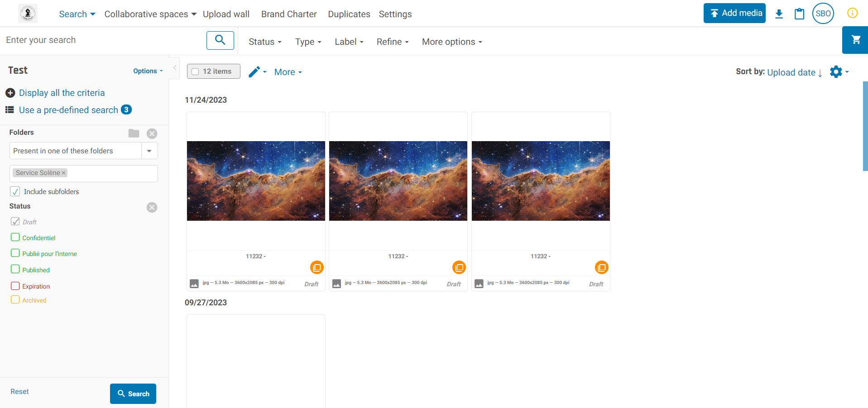This screenshot has height=408, width=868.
Task: Go to Upload wall
Action: coord(226,14)
